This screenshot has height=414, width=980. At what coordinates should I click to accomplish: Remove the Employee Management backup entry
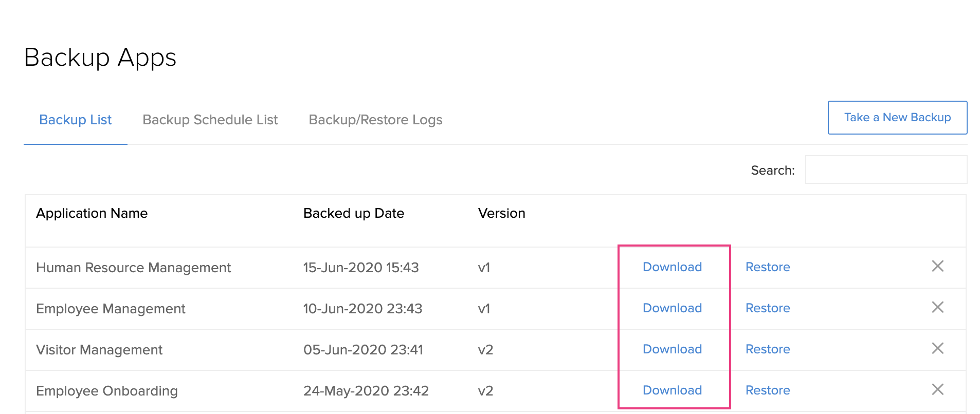[938, 308]
